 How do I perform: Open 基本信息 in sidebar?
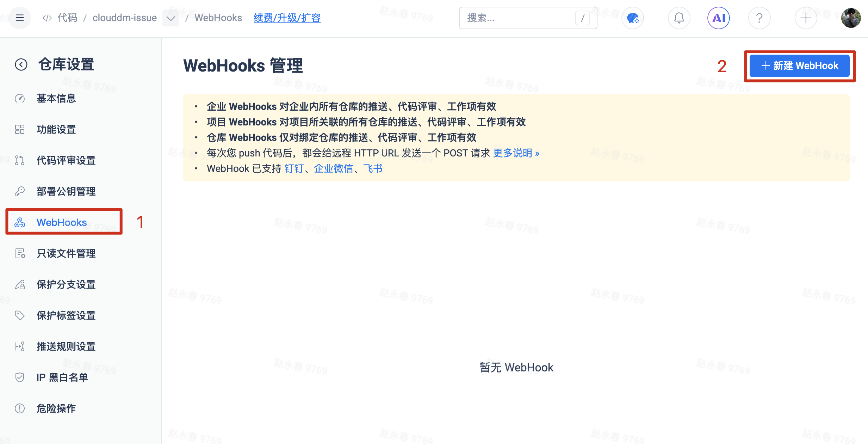point(56,98)
